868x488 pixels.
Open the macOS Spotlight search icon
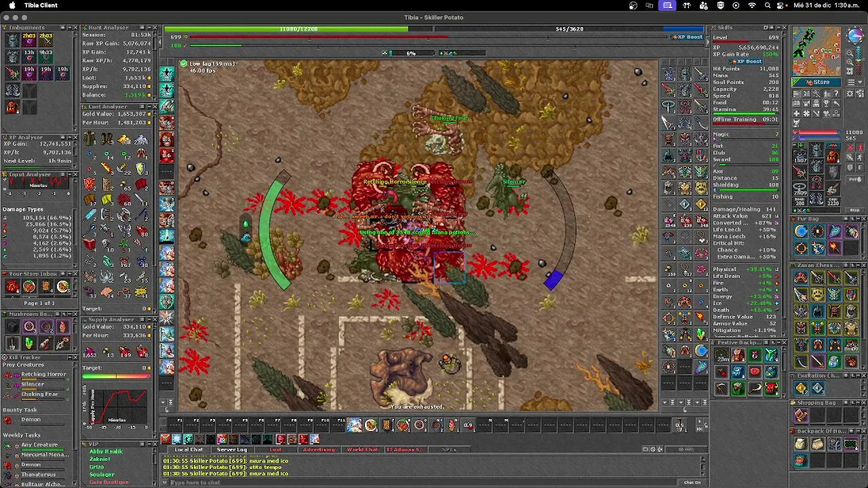coord(768,5)
